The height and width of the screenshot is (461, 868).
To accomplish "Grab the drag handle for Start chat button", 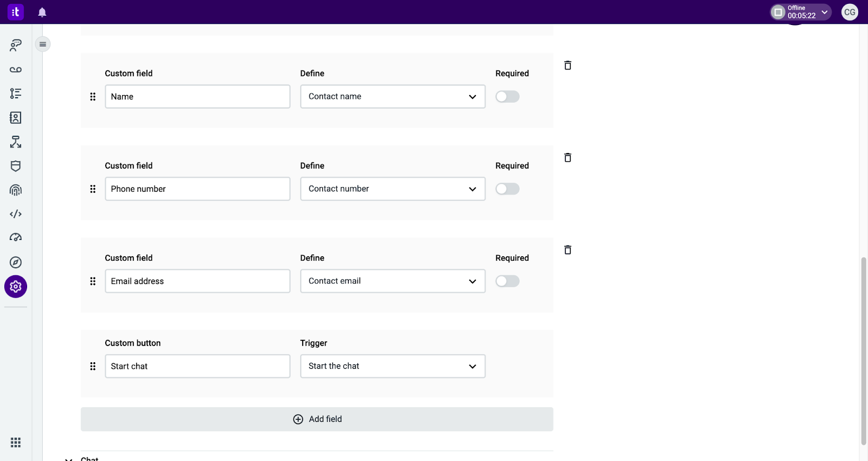I will (x=93, y=367).
